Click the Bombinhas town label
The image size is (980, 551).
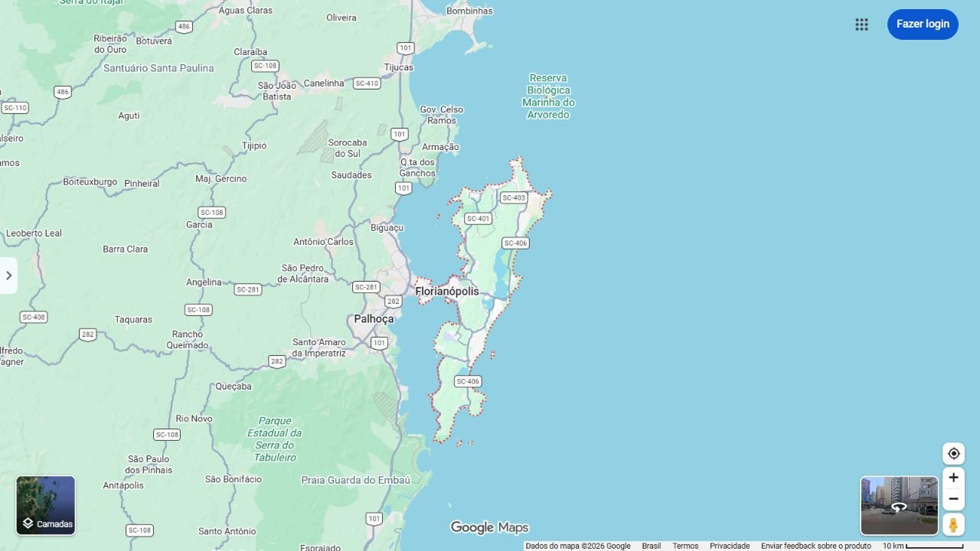click(x=469, y=11)
